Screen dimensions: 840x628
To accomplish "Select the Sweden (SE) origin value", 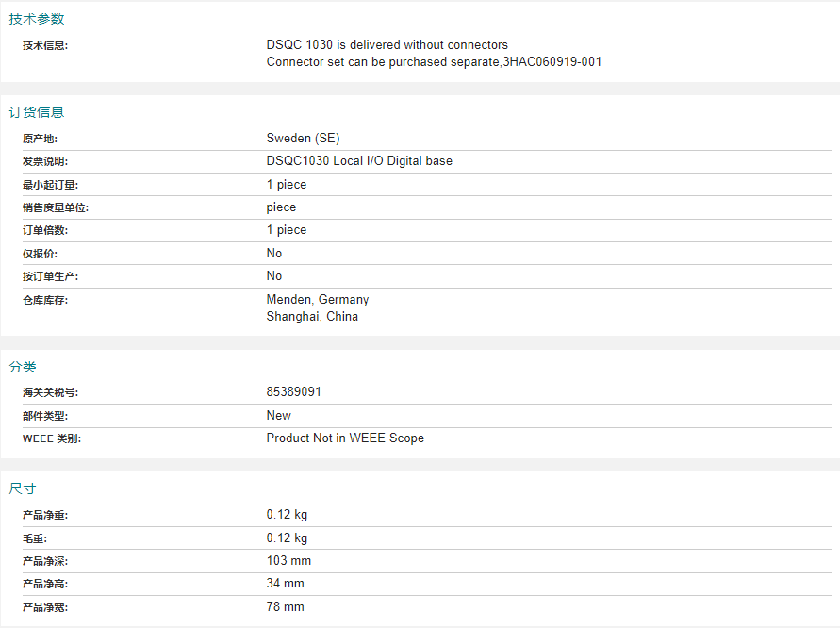I will click(x=303, y=139).
